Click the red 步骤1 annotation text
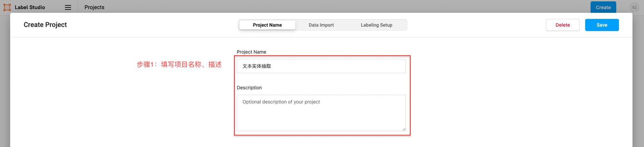644x147 pixels. click(x=179, y=65)
